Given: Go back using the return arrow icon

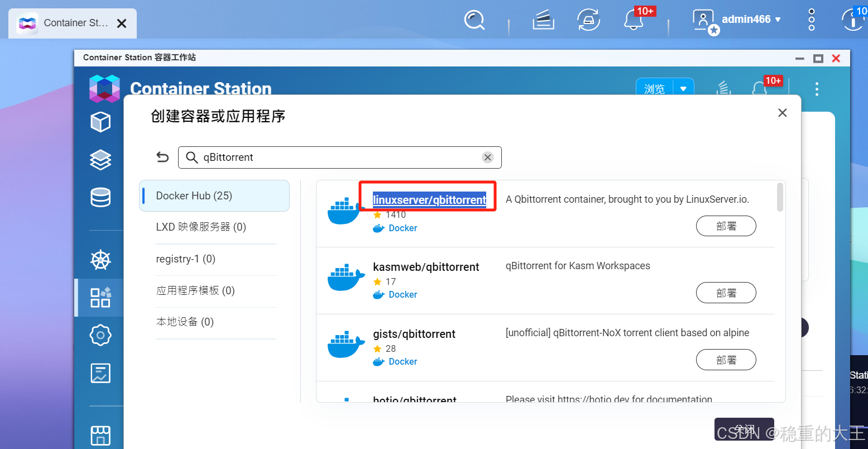Looking at the screenshot, I should coord(162,157).
